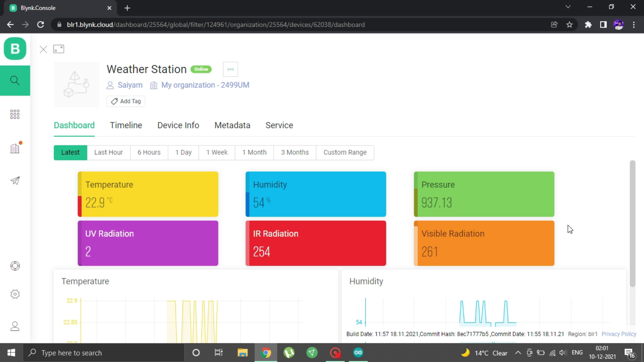Open the device options three-dot menu
Screen dimensions: 644x362
(230, 69)
